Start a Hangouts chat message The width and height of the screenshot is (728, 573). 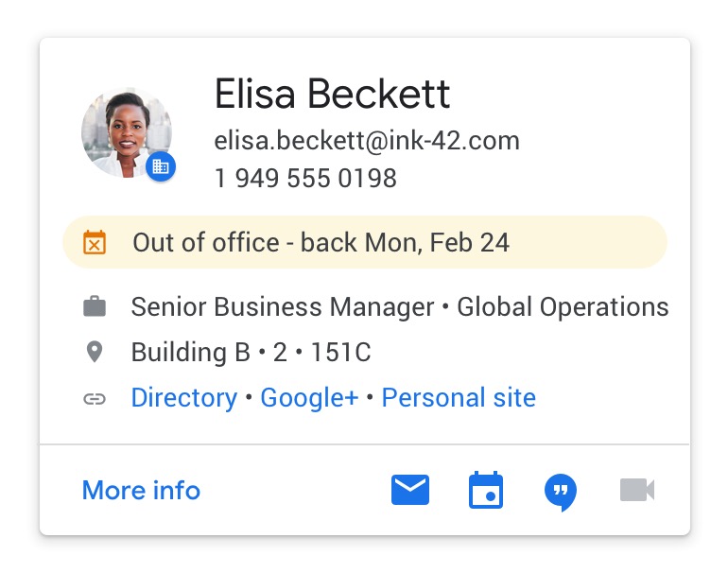click(x=561, y=492)
